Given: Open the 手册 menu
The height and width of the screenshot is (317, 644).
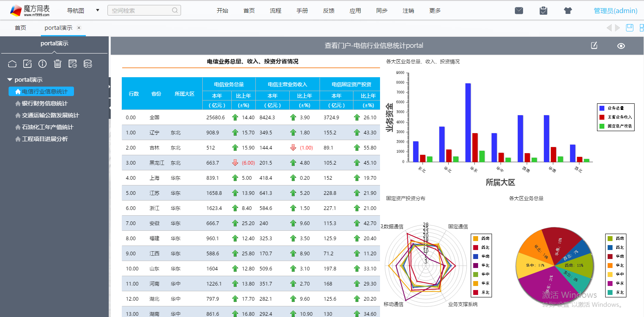Looking at the screenshot, I should (x=302, y=11).
